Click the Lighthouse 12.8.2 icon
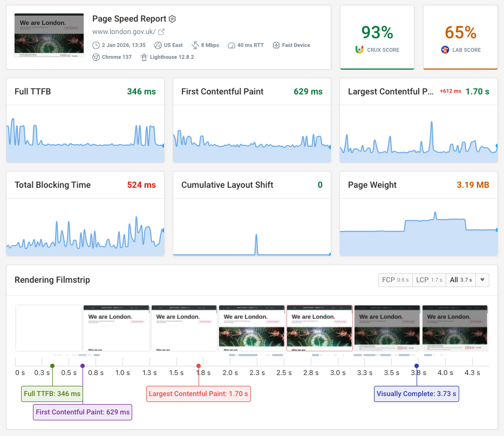The width and height of the screenshot is (504, 436). 144,57
